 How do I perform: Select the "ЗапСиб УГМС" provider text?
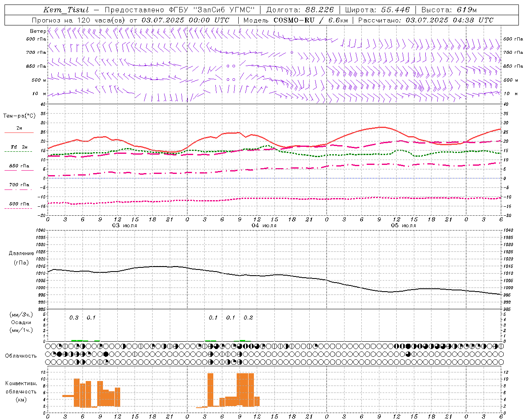225,10
